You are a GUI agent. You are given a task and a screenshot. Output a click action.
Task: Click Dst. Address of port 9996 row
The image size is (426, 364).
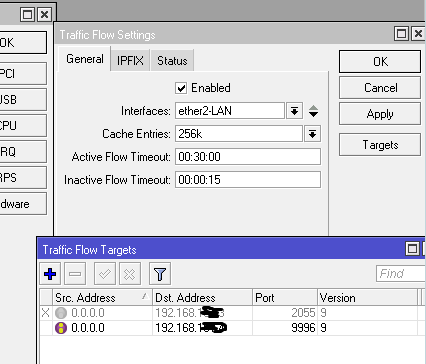(x=191, y=328)
